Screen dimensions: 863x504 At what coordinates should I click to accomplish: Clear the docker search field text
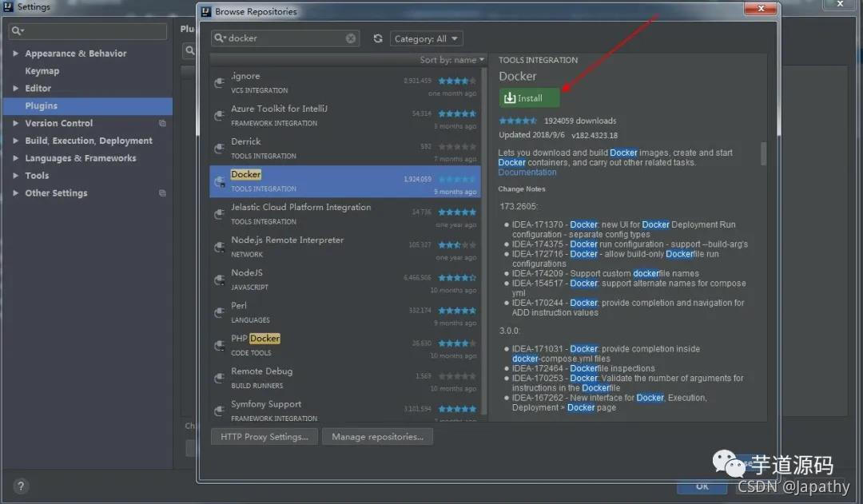click(x=351, y=38)
